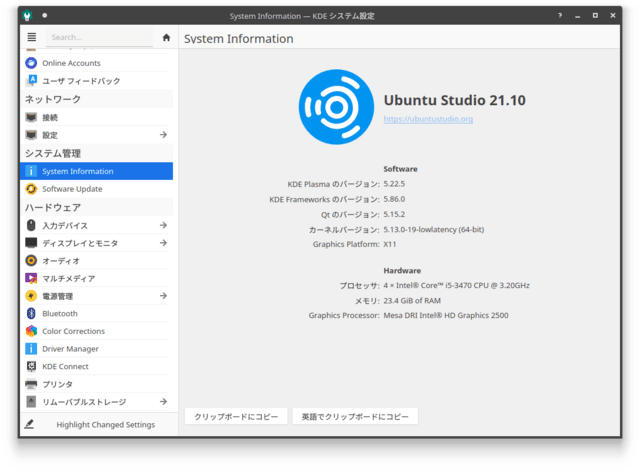Open the リムーバブルストレージ icon
640x475 pixels.
click(31, 402)
